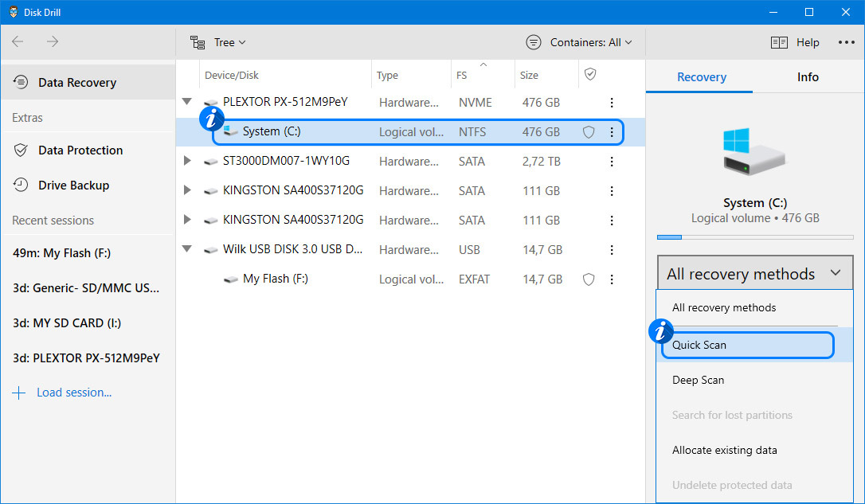Collapse the PLEXTOR PX-512M9PeY drive entry
The width and height of the screenshot is (865, 504).
[x=186, y=102]
